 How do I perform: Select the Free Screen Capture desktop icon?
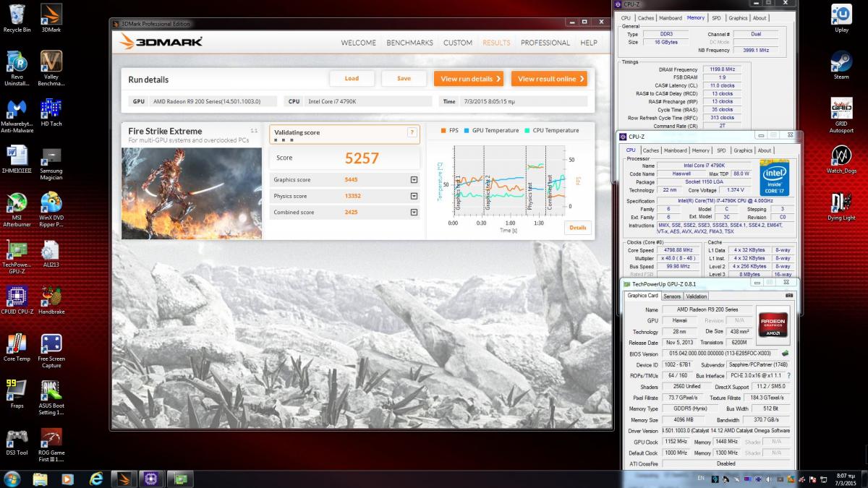[x=51, y=351]
